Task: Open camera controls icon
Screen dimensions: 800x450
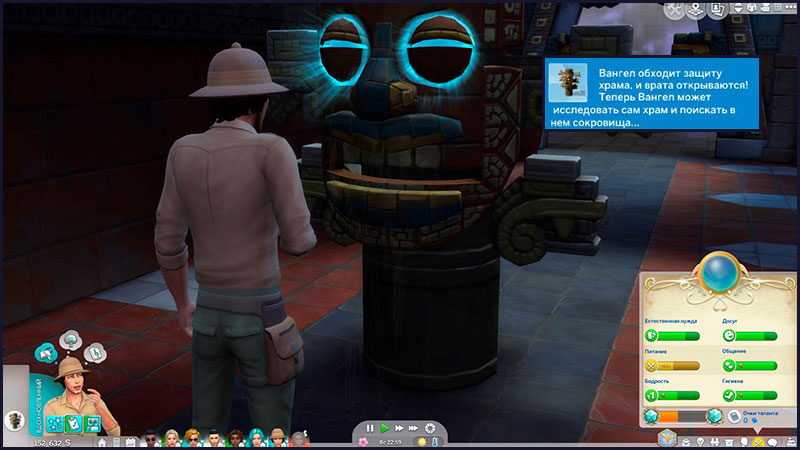Action: coord(765,8)
